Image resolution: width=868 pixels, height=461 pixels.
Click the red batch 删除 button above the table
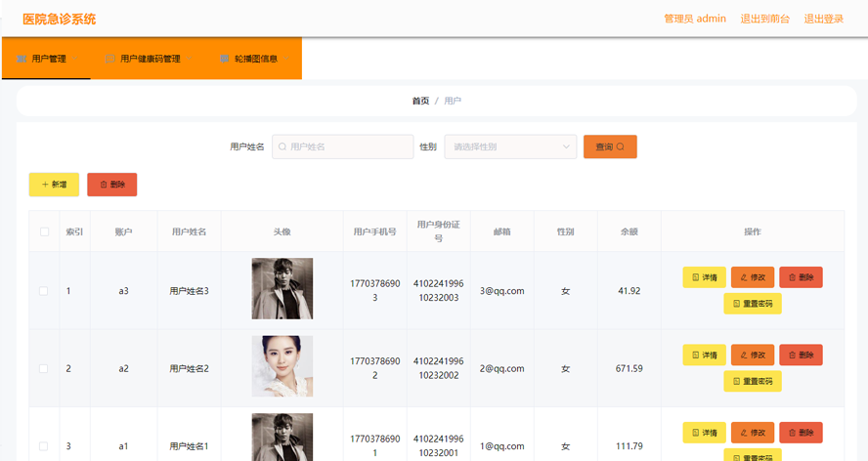(x=111, y=185)
